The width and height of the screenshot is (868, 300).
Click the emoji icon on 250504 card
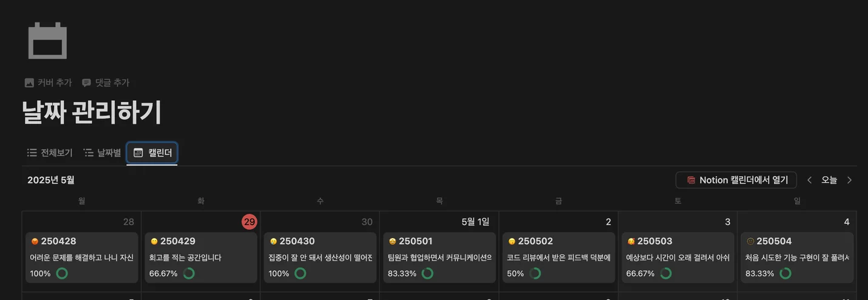click(x=750, y=241)
